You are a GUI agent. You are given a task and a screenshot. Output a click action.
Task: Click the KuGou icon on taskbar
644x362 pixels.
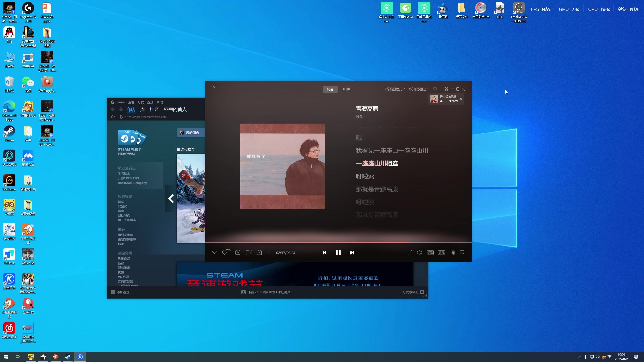click(80, 357)
